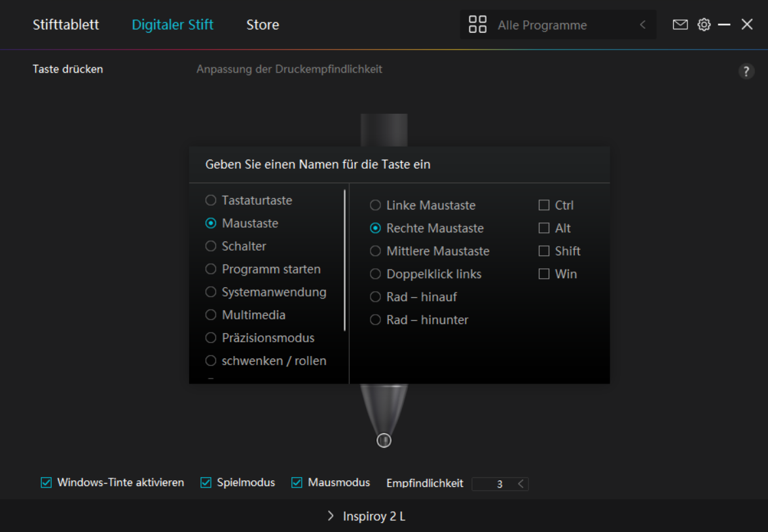Open the Store tab

tap(263, 25)
